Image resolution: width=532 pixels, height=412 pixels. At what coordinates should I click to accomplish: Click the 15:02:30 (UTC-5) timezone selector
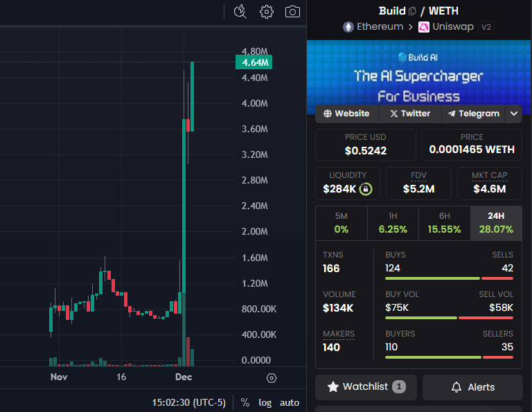click(188, 402)
